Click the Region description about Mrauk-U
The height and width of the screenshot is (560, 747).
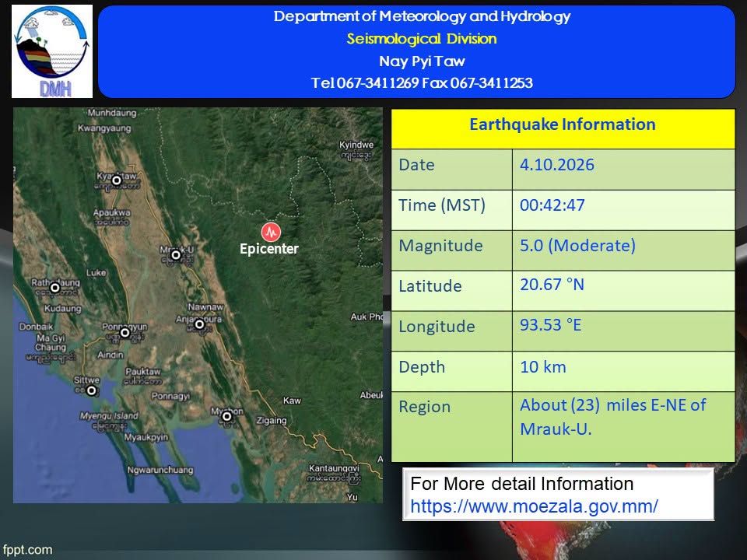(x=612, y=417)
